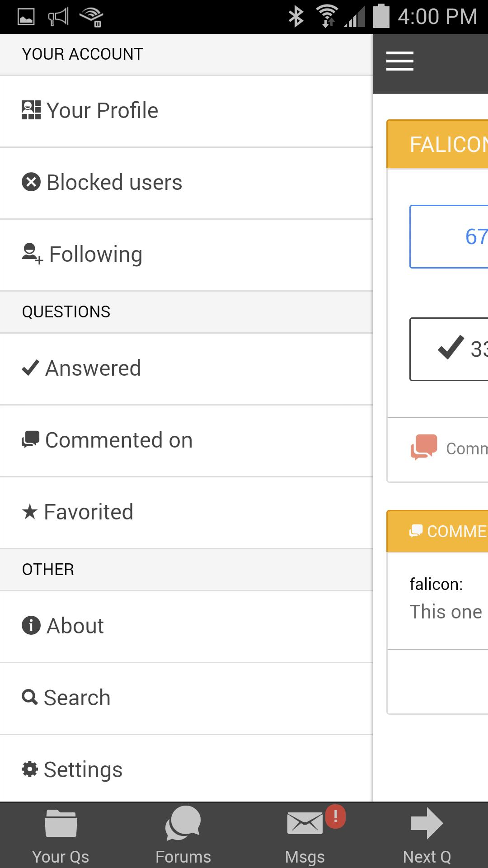Open the Bluetooth status icon

(x=296, y=17)
